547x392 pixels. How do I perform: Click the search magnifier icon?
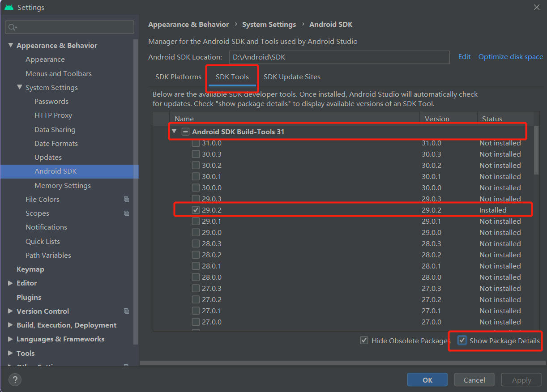12,27
